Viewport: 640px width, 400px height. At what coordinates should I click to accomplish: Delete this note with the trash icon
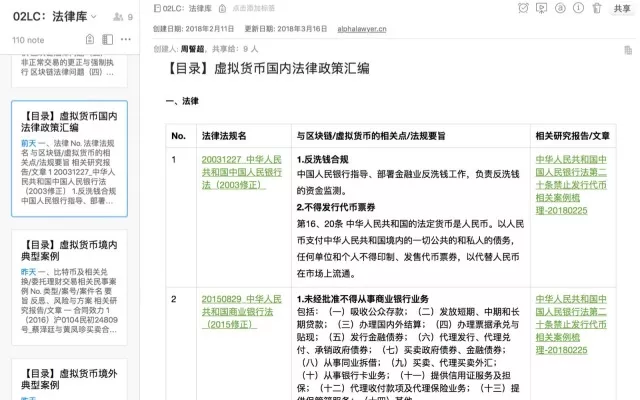click(x=597, y=8)
